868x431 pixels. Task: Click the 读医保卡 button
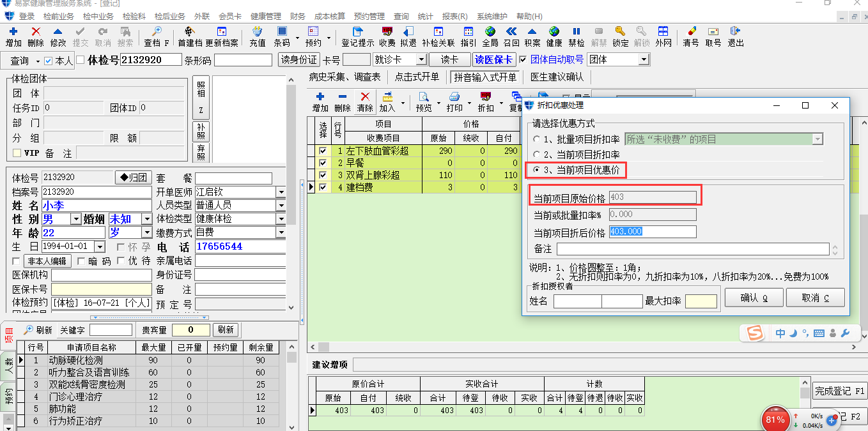coord(494,59)
